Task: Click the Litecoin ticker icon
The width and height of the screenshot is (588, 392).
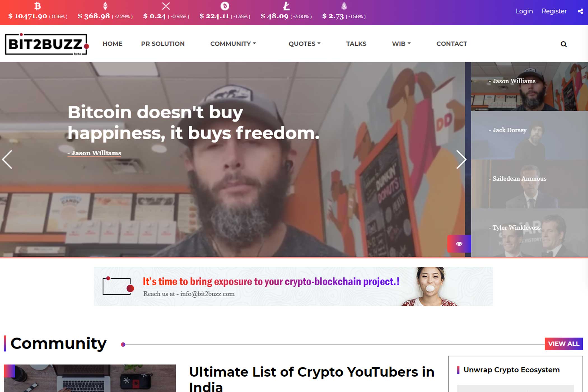Action: [x=286, y=6]
